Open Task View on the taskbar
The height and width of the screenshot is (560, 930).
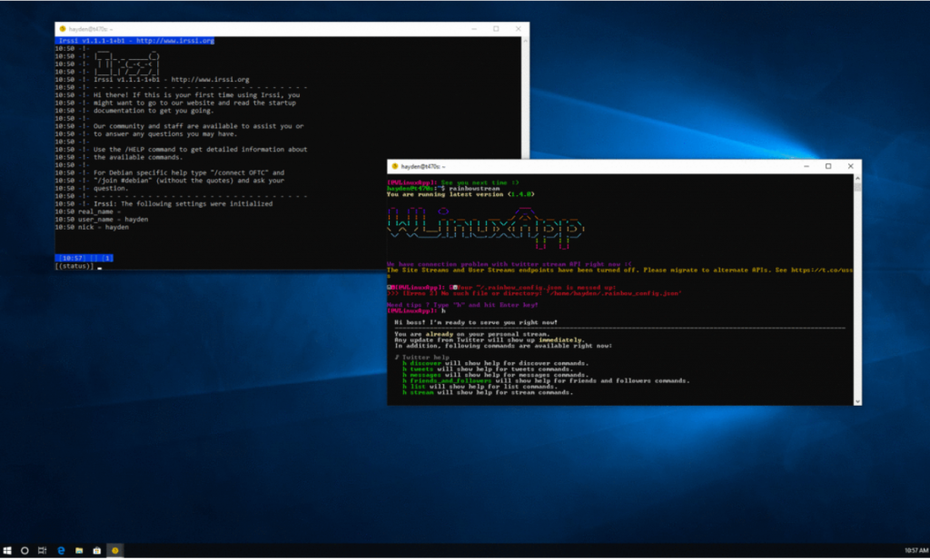coord(42,549)
